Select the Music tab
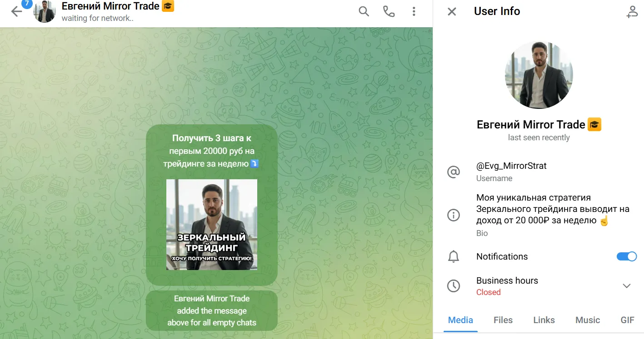 (x=588, y=320)
